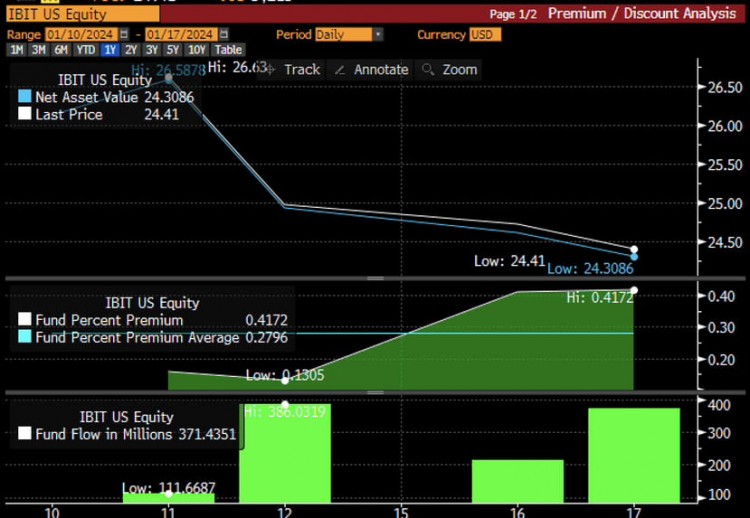Click the Annotate pencil icon
This screenshot has width=750, height=518.
click(340, 70)
